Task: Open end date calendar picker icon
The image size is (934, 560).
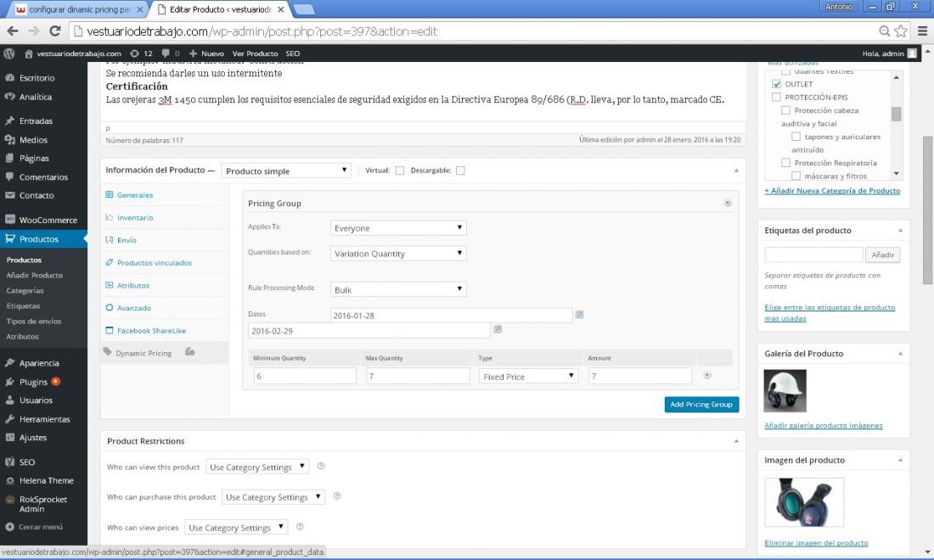Action: click(498, 329)
